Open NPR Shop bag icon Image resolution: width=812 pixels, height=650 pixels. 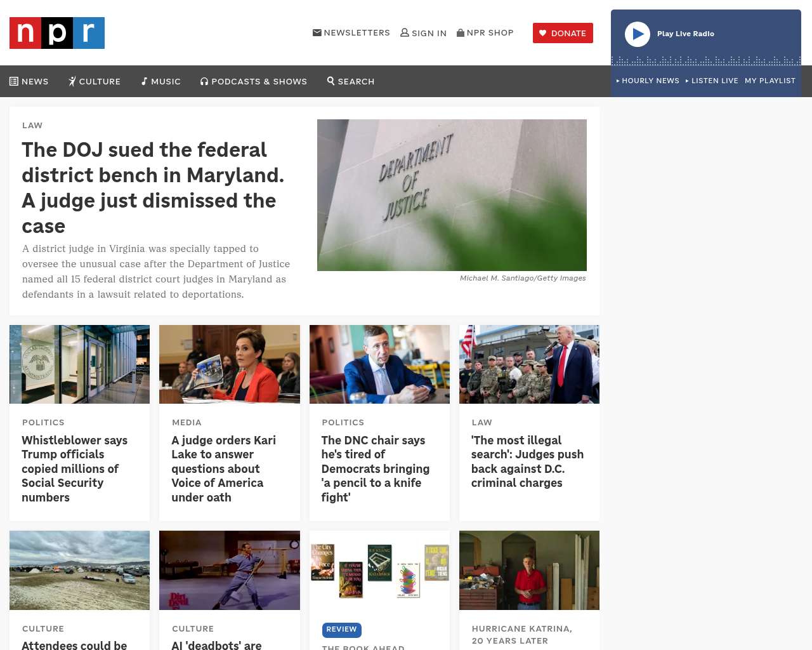(x=461, y=32)
